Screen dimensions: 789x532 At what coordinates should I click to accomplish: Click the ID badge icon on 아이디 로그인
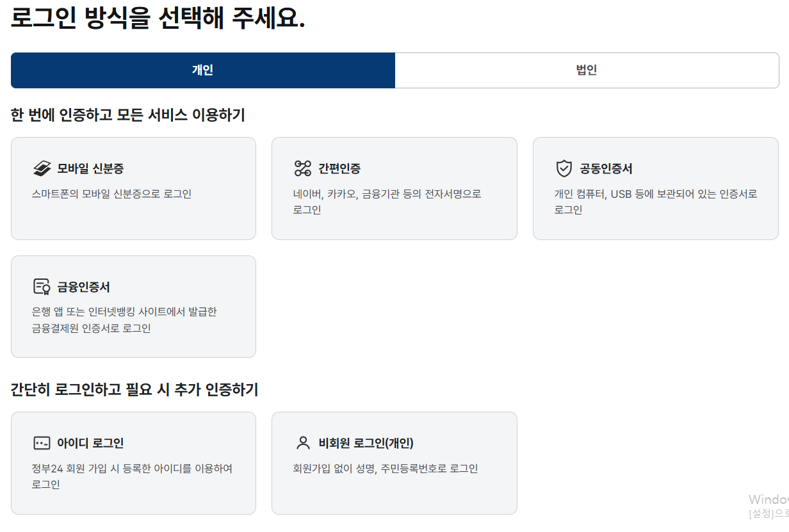[x=41, y=442]
